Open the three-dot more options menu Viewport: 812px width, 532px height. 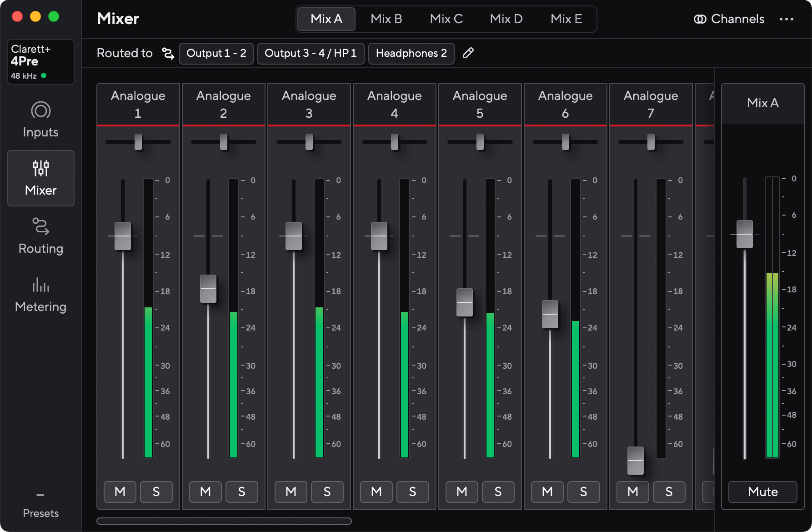(x=787, y=19)
